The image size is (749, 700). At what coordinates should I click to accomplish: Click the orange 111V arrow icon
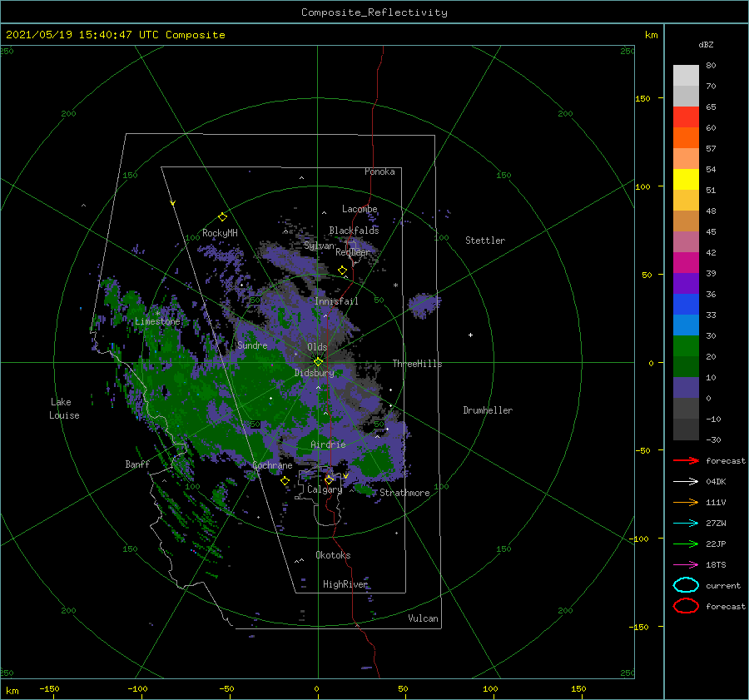[x=686, y=502]
